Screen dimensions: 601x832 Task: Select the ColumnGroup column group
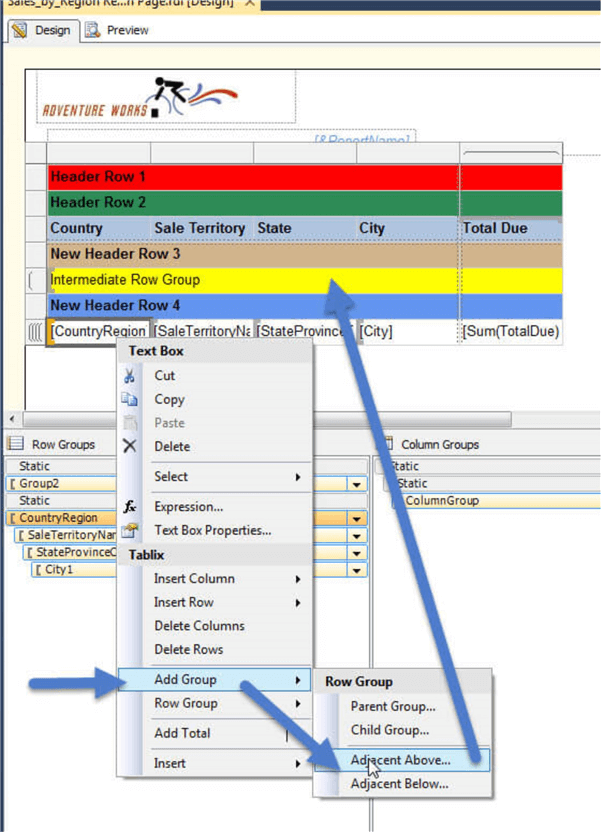click(496, 500)
